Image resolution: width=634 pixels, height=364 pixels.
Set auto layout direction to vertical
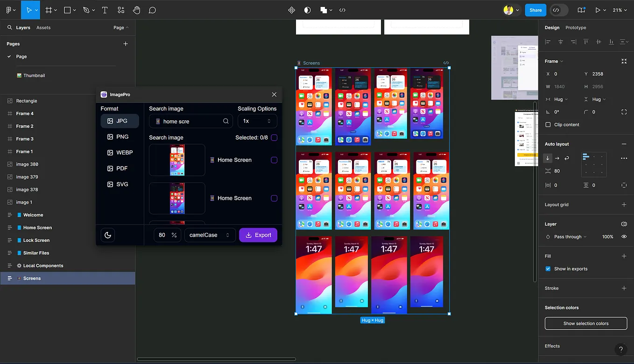(548, 158)
